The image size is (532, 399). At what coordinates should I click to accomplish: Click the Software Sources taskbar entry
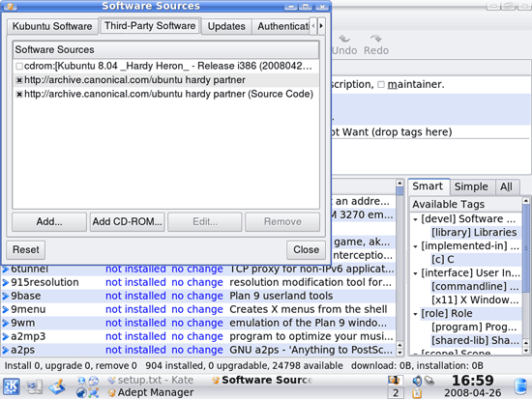coord(262,381)
